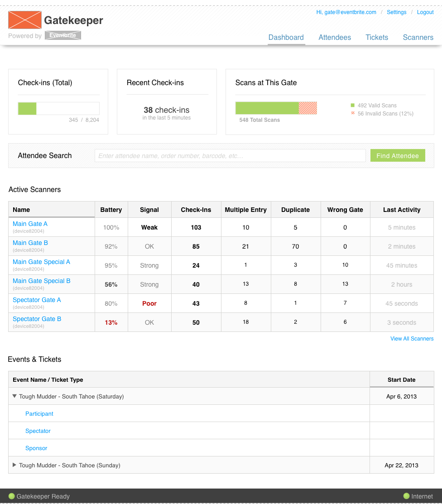Collapse Tough Mudder - South Tahoe (Saturday)
The width and height of the screenshot is (442, 504).
[x=14, y=395]
